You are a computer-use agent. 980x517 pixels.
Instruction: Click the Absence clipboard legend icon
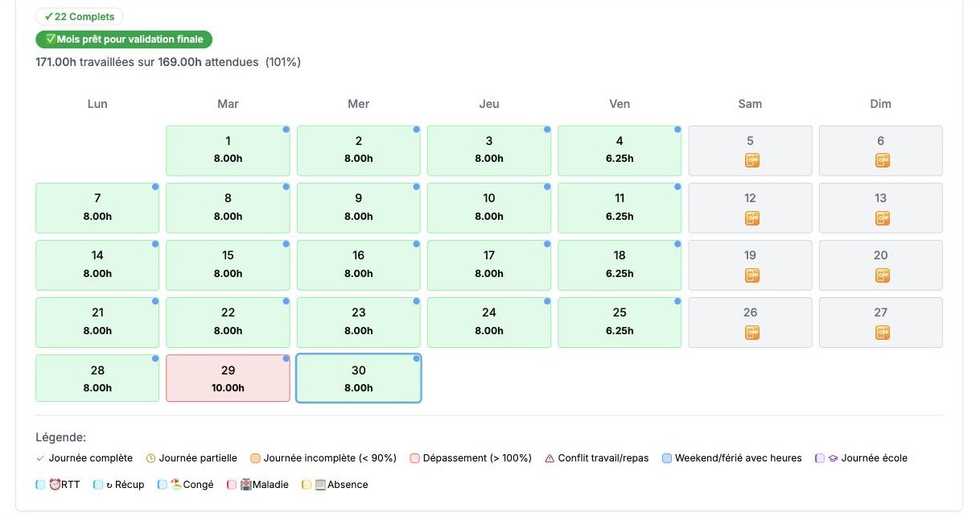(320, 485)
